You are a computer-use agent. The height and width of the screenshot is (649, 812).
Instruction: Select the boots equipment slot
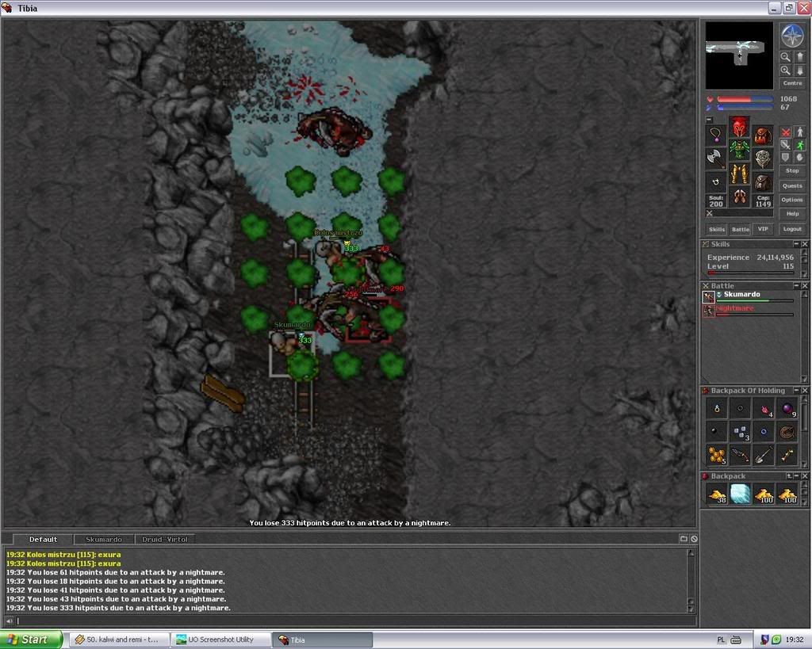pyautogui.click(x=740, y=197)
